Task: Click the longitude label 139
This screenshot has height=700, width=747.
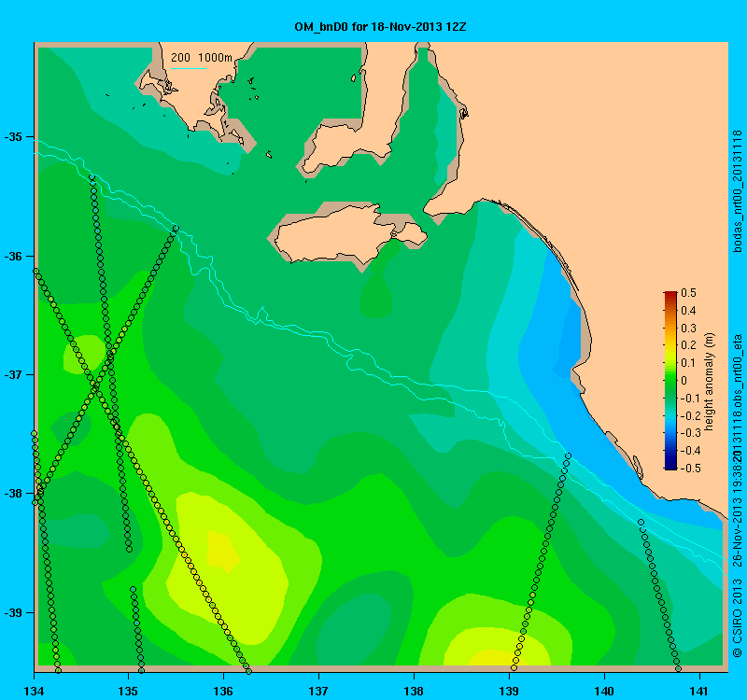Action: (x=509, y=691)
